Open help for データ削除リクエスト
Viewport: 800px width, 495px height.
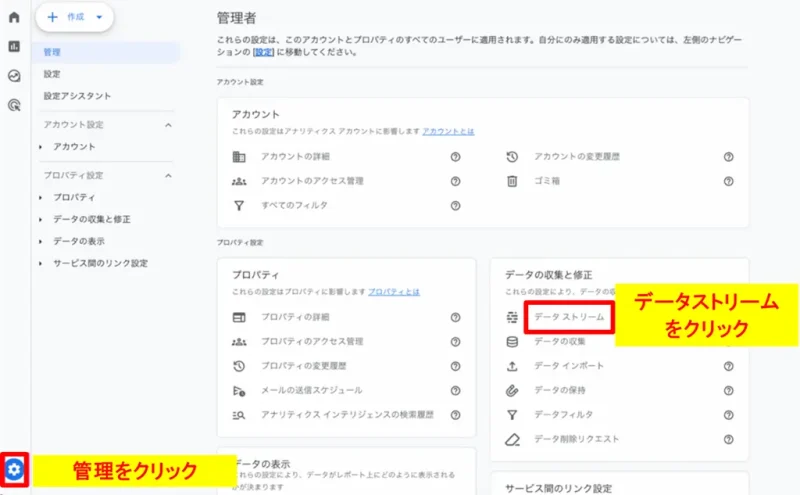[729, 439]
